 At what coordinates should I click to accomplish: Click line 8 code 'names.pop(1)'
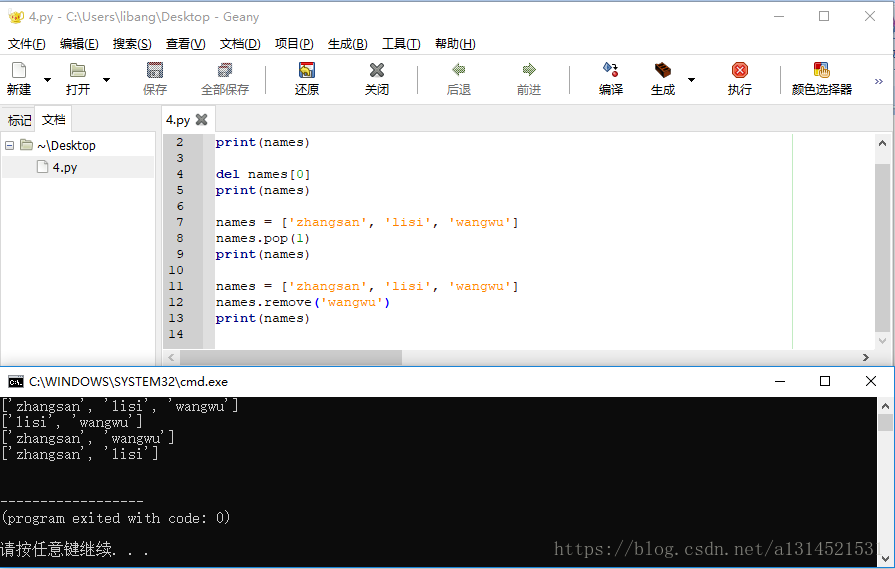263,238
